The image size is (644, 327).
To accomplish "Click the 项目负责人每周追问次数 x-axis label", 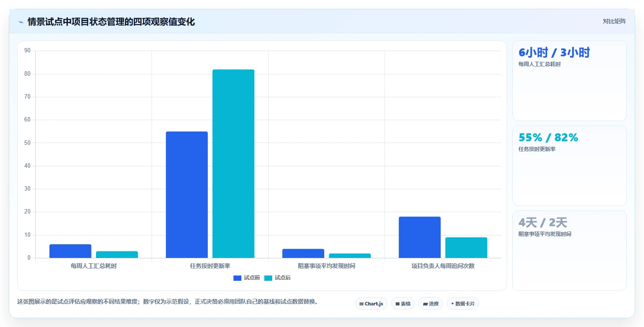I will coord(443,266).
